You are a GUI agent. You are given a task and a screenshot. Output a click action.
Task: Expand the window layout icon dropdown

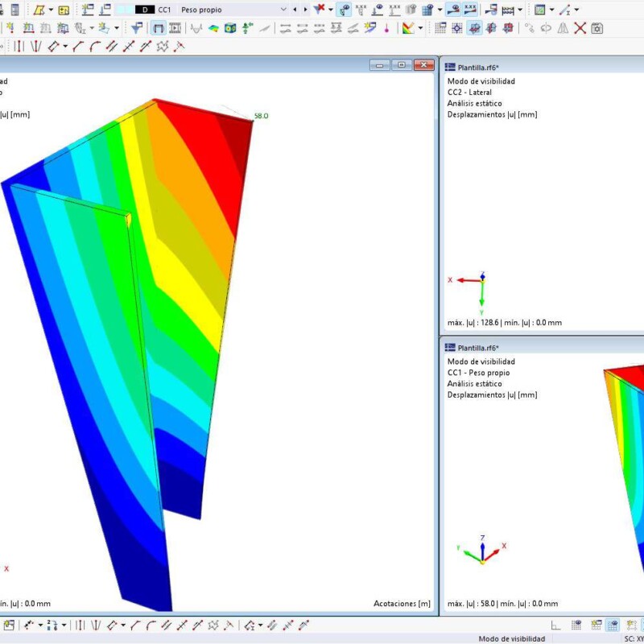(551, 10)
